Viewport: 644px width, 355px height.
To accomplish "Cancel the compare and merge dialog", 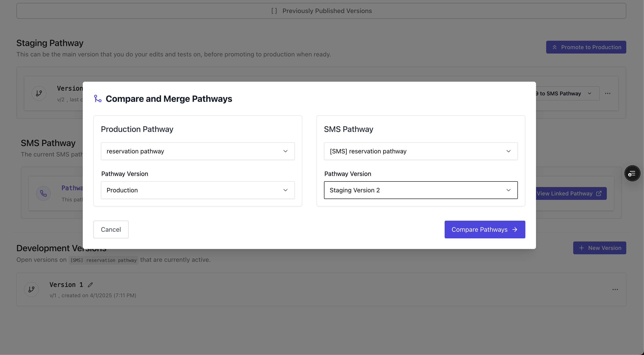I will click(x=111, y=230).
